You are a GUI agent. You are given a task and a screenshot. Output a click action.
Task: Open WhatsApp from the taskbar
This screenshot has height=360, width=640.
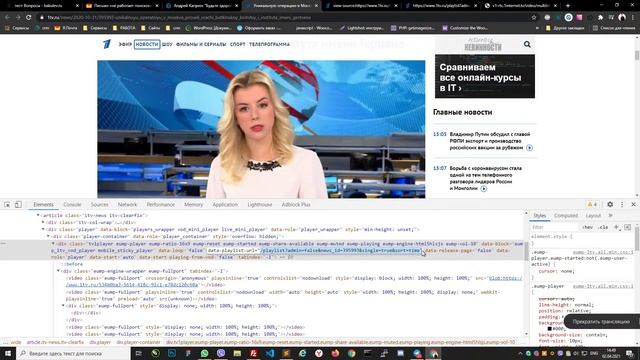point(204,353)
